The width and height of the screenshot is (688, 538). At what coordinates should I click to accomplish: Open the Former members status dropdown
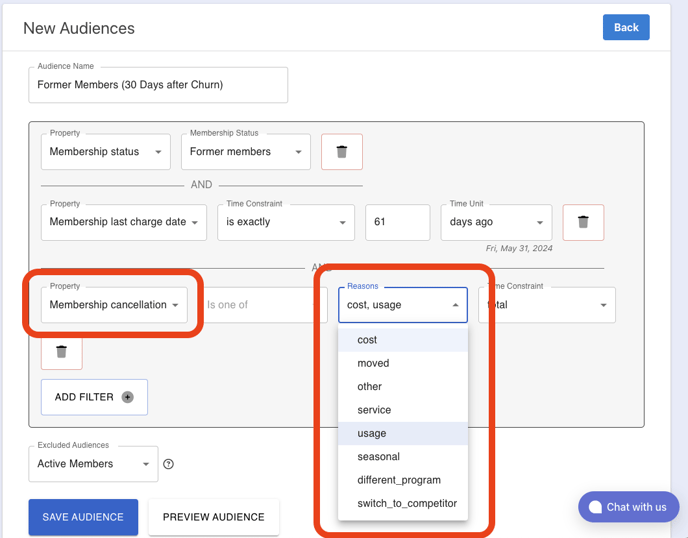click(x=246, y=152)
